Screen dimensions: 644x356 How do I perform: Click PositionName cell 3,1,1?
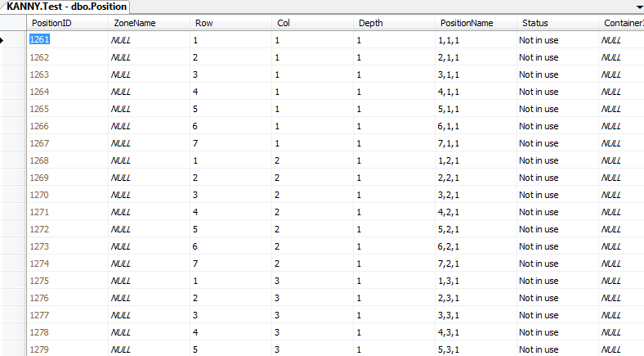click(x=476, y=74)
